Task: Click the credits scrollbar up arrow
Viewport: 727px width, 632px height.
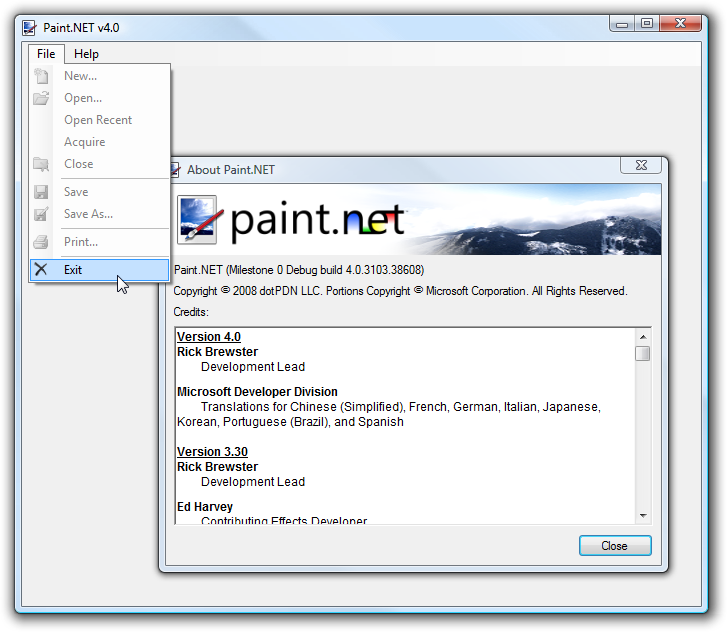Action: (643, 337)
